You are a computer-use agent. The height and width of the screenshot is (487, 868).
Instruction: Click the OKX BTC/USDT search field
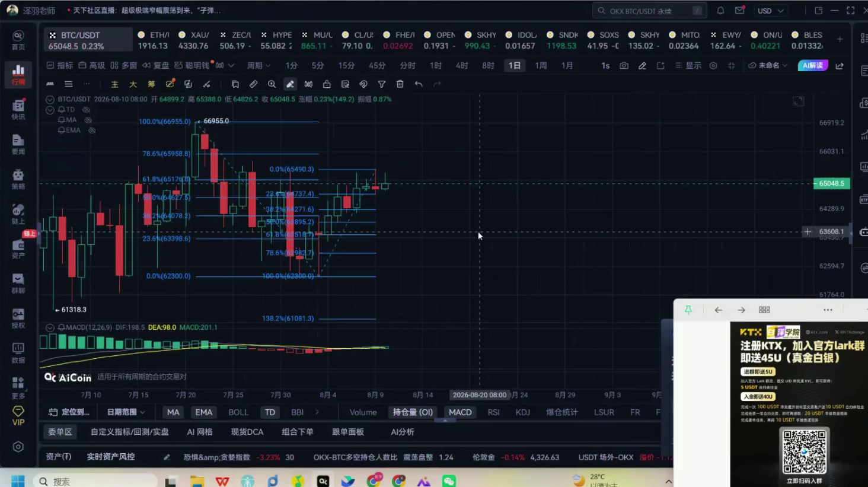pyautogui.click(x=649, y=11)
